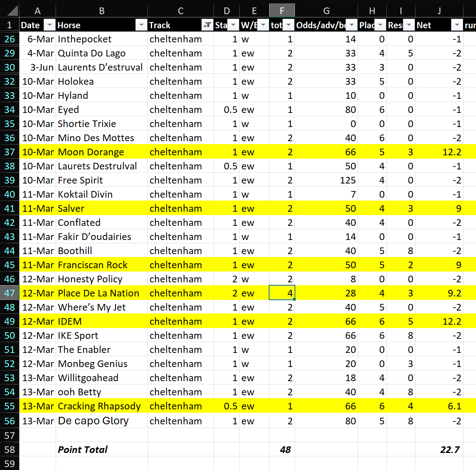Click the 'Boothill' cell
The height and width of the screenshot is (470, 476).
click(102, 251)
